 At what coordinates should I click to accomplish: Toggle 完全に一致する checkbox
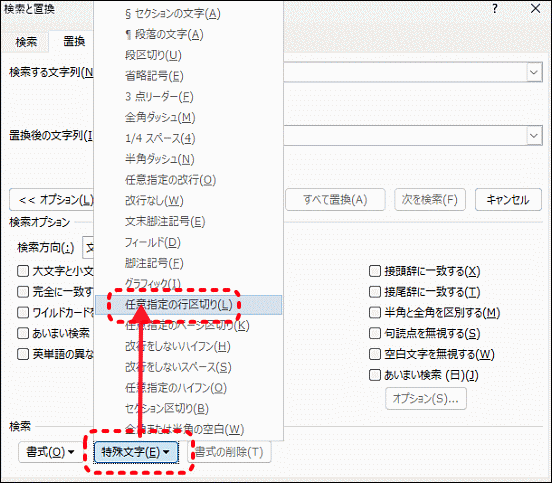coord(23,292)
